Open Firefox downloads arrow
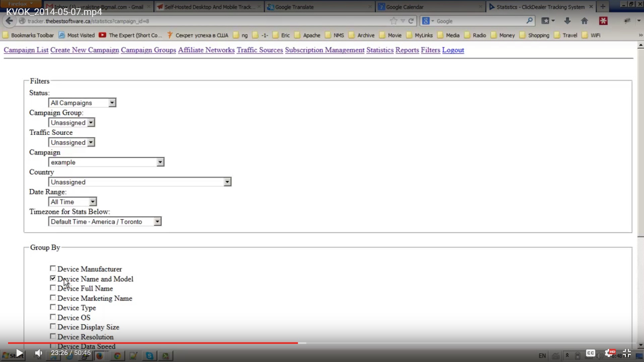The height and width of the screenshot is (362, 644). (567, 21)
